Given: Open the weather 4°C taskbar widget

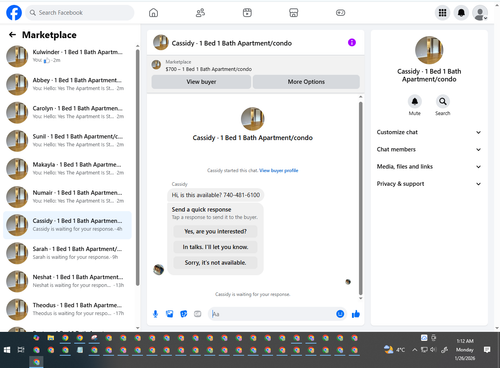Looking at the screenshot, I should pos(394,350).
